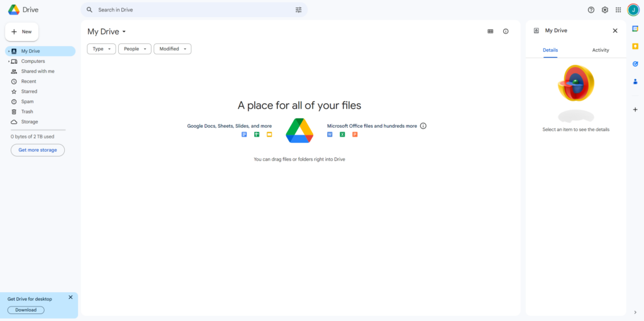644x321 pixels.
Task: Click 'You can drag files or folders' text
Action: point(299,159)
